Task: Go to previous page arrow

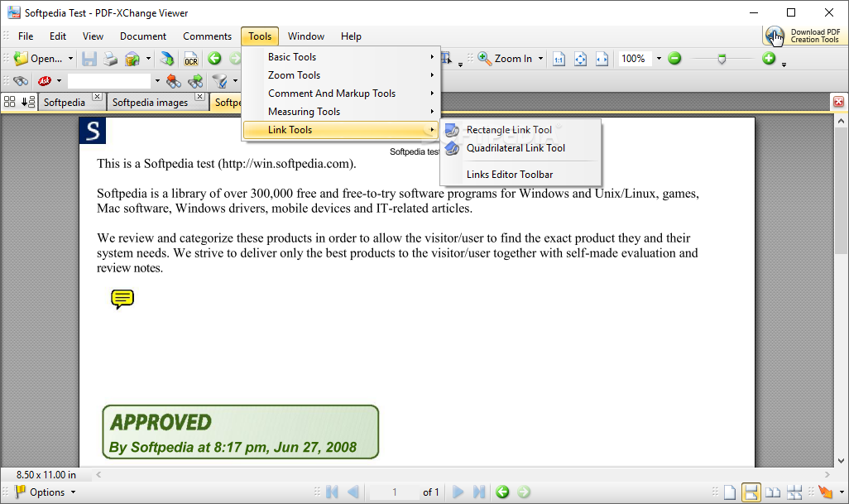Action: point(353,492)
